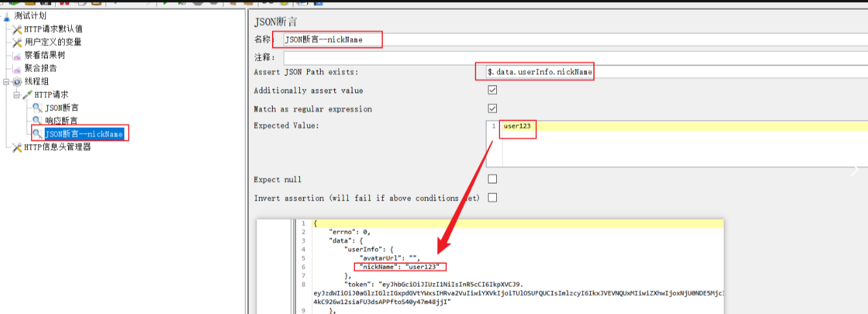Viewport: 868px width, 314px height.
Task: Click the gear icon of 线程组
Action: click(17, 81)
